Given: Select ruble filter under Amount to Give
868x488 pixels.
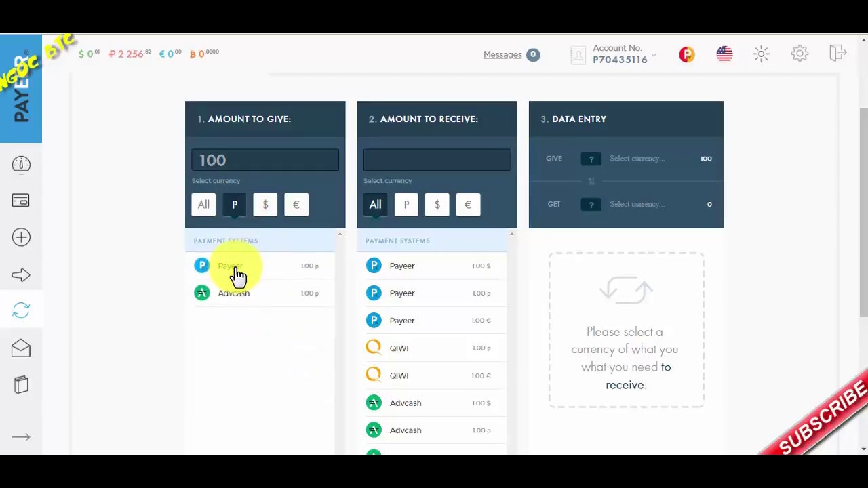Looking at the screenshot, I should pyautogui.click(x=235, y=205).
